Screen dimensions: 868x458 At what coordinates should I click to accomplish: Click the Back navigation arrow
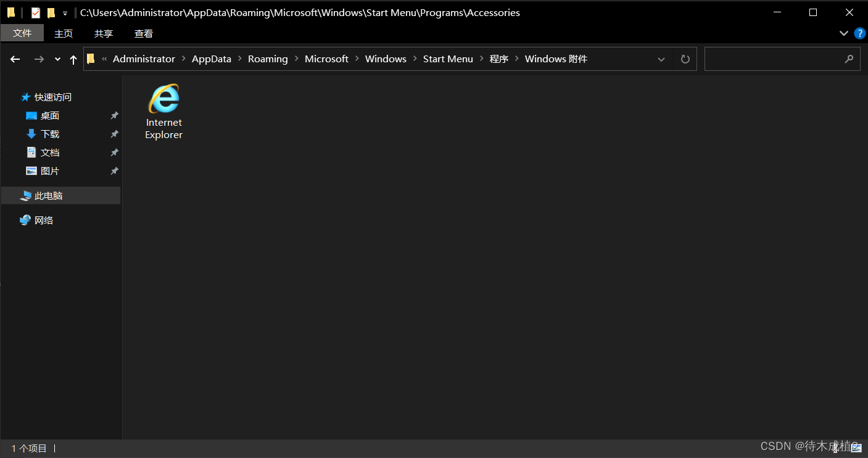coord(15,59)
